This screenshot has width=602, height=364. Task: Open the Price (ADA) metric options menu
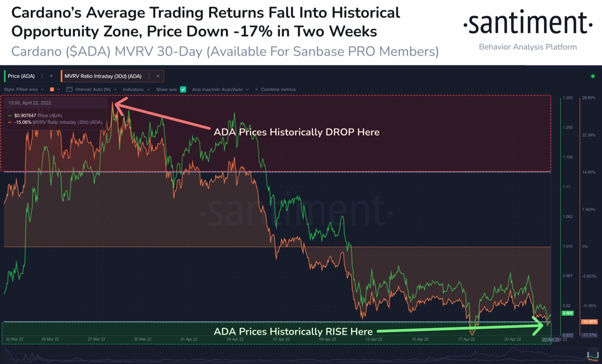42,76
